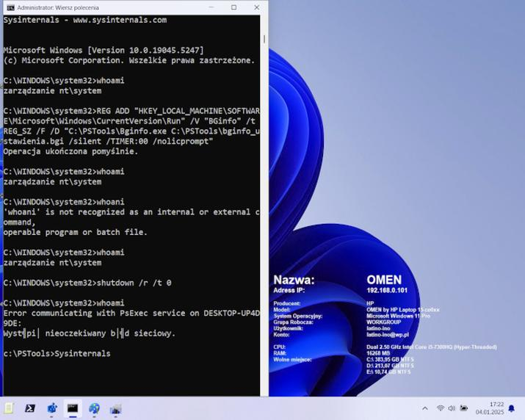The width and height of the screenshot is (525, 420).
Task: Open the pictures app icon in taskbar
Action: tap(115, 408)
